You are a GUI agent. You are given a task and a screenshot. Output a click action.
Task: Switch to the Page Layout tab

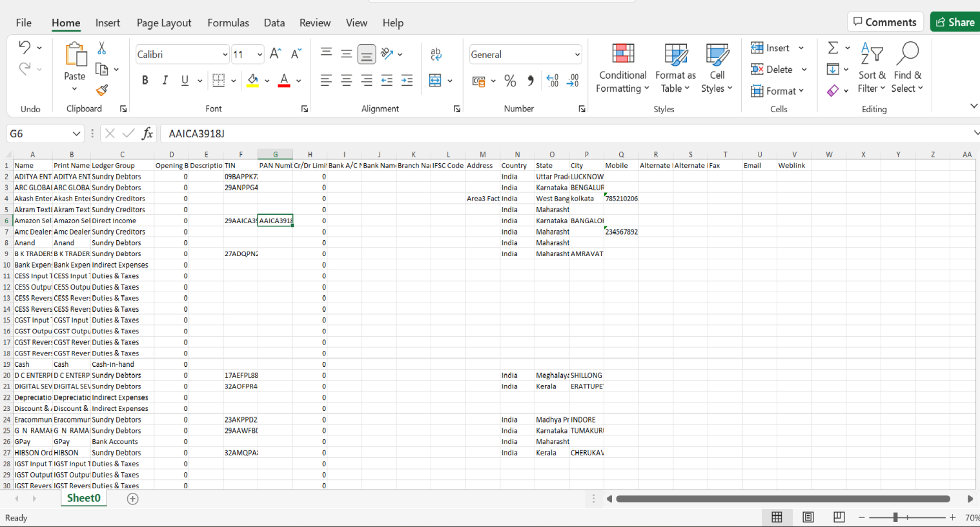pos(164,23)
